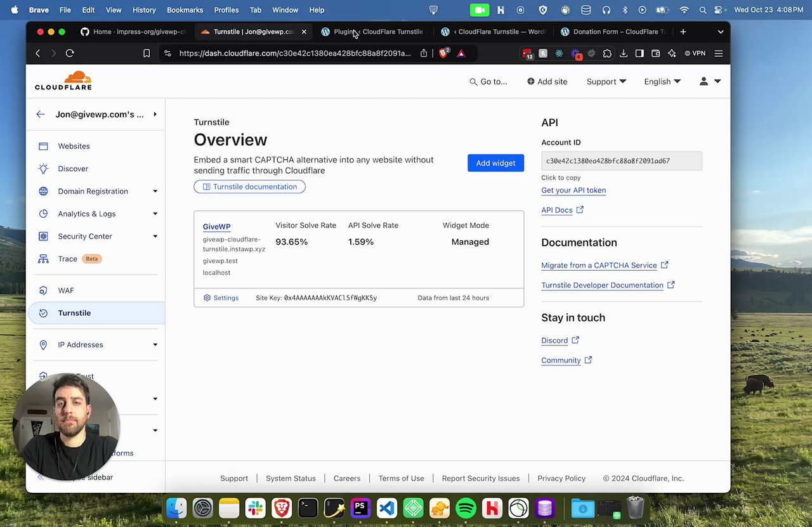Image resolution: width=812 pixels, height=527 pixels.
Task: Open GiveWP widget Settings
Action: tap(221, 298)
